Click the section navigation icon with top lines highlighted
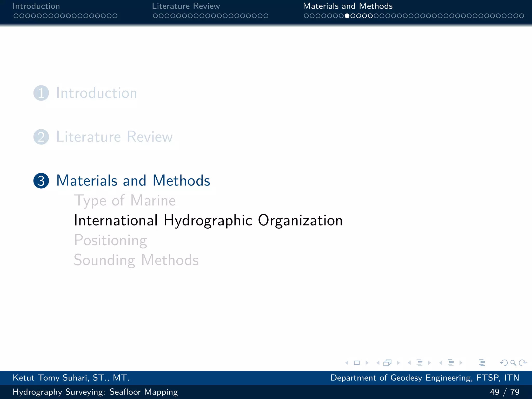Viewport: 532px width, 399px height. (x=451, y=363)
